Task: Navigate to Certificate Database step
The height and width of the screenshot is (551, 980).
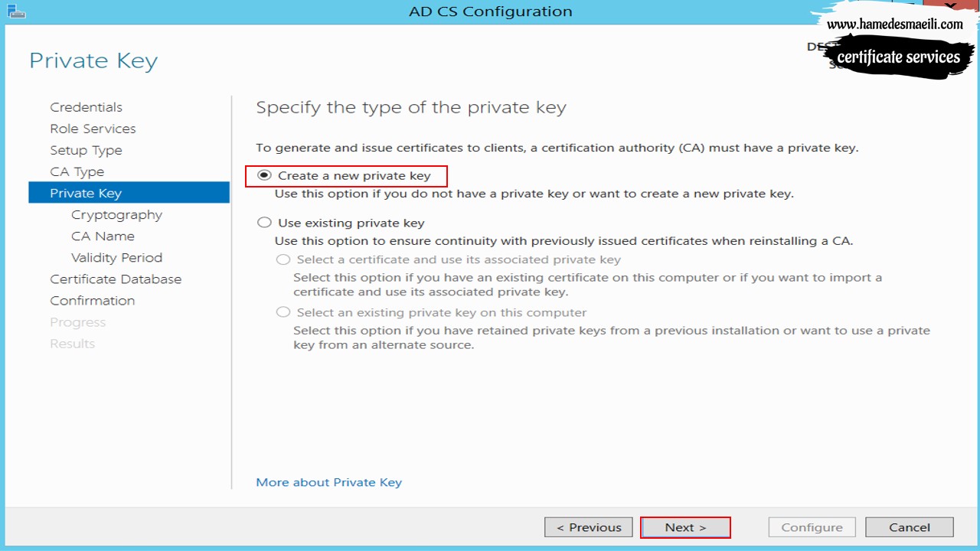Action: [x=116, y=279]
